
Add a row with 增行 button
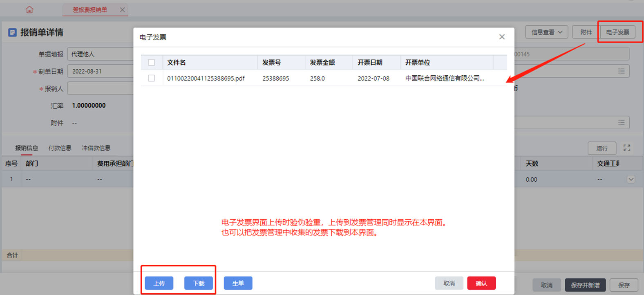pos(602,148)
